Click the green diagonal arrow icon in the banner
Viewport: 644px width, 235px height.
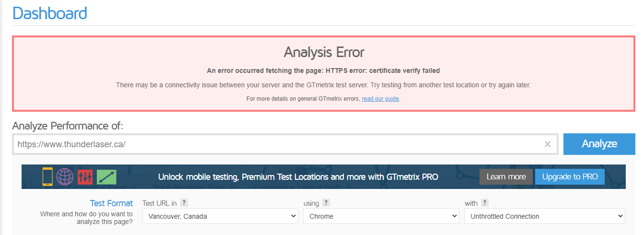coord(106,177)
